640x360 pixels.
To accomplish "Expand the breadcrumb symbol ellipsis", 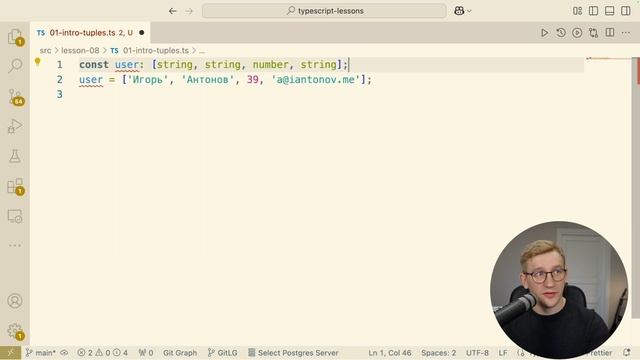I will tap(202, 51).
